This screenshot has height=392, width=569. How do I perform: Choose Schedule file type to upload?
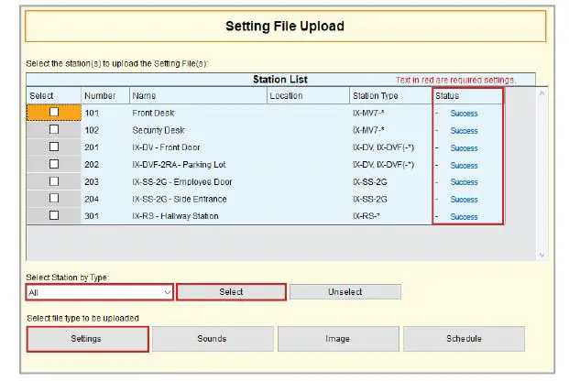tap(464, 339)
